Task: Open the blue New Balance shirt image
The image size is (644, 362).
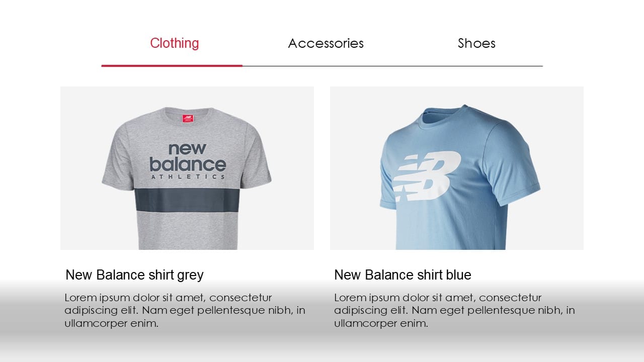Action: [x=456, y=168]
